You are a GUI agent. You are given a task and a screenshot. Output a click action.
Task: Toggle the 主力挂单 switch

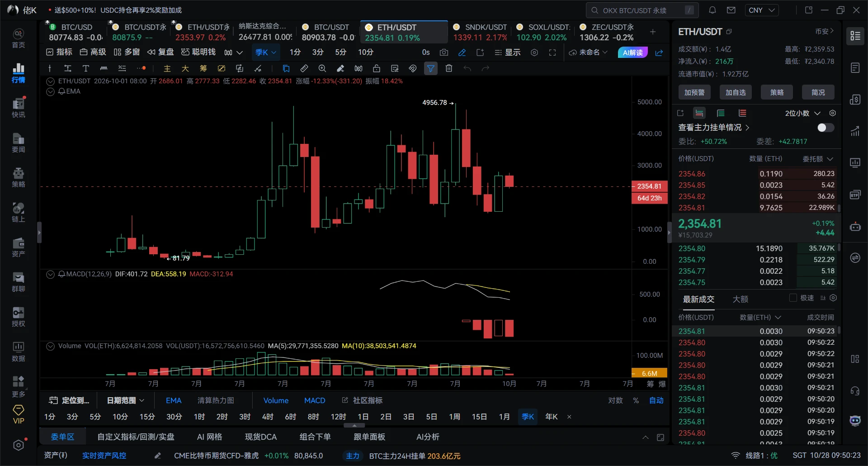[826, 128]
